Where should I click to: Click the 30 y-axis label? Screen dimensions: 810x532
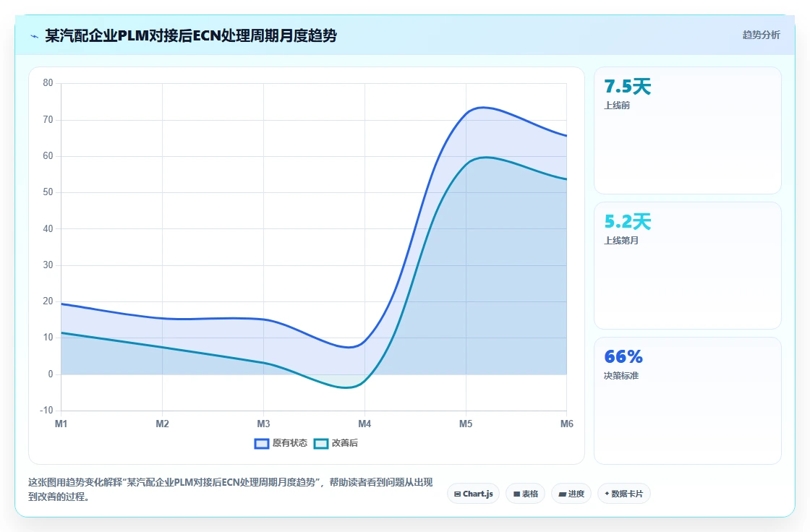(48, 265)
